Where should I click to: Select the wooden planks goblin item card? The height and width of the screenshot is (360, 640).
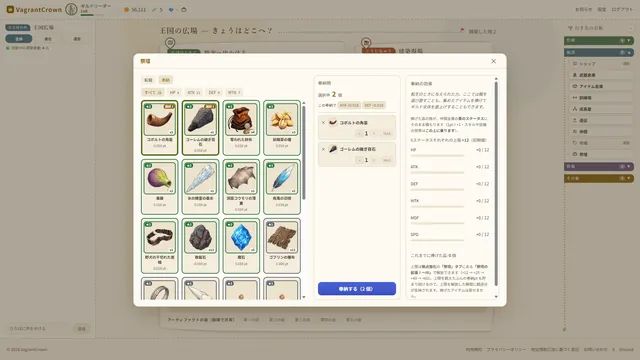282,246
